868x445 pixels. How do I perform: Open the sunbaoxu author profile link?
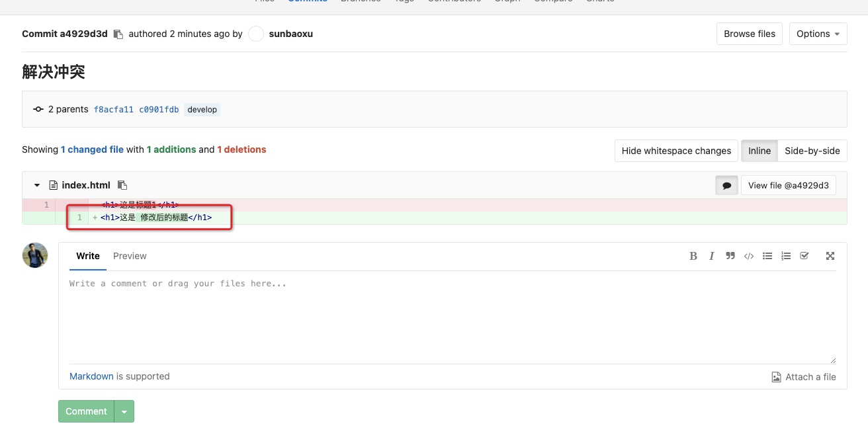(291, 34)
